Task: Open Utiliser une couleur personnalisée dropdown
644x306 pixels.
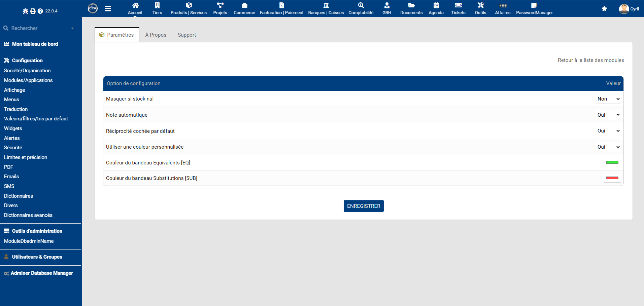Action: tap(608, 147)
